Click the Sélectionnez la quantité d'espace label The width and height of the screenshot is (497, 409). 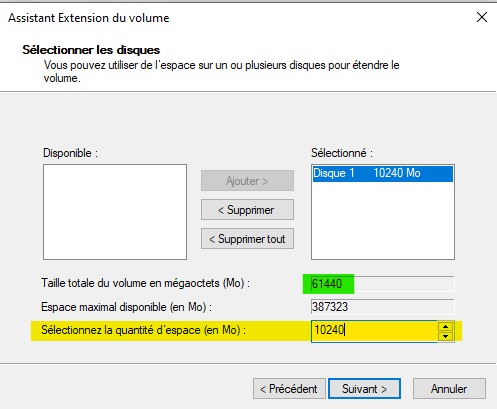[143, 330]
